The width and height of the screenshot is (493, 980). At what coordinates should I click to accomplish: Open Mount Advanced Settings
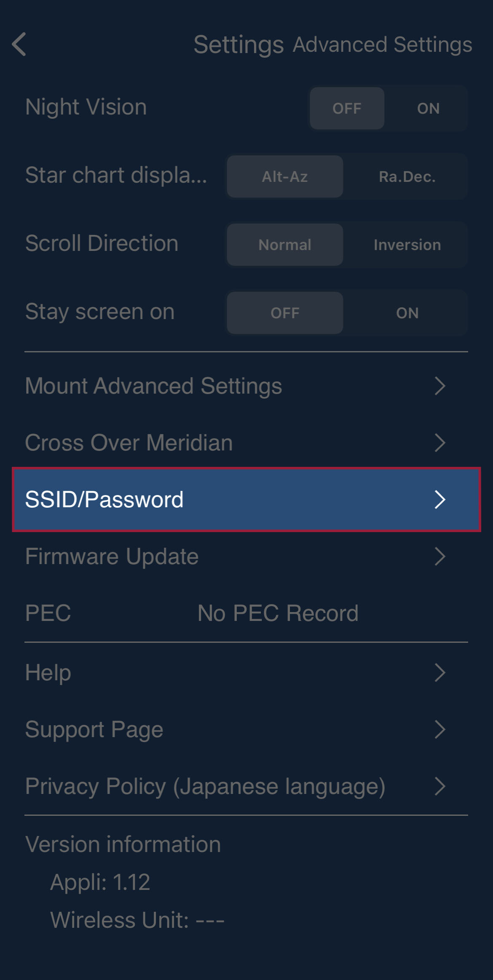[154, 386]
